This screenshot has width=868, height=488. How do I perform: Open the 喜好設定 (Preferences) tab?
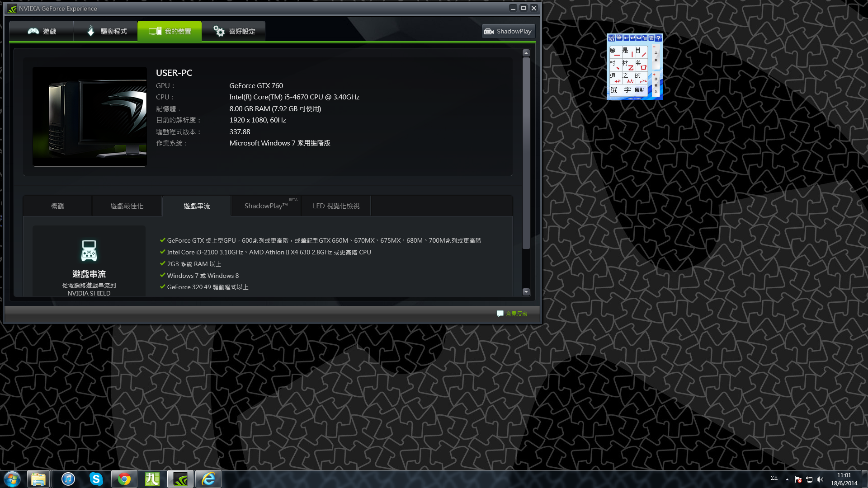234,31
